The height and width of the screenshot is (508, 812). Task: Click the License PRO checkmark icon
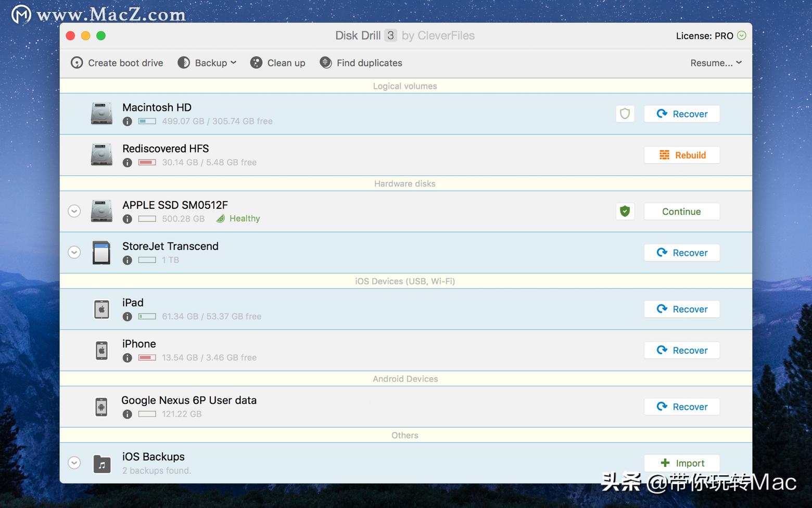pos(742,35)
